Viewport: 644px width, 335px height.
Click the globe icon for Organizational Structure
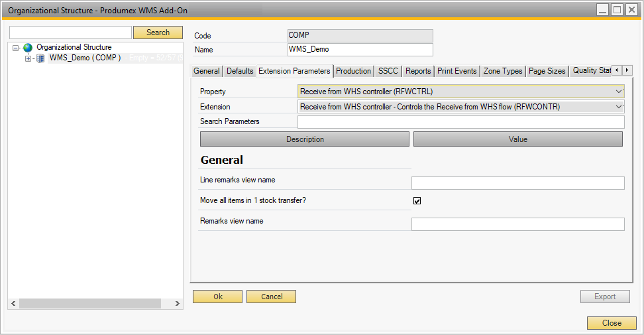pyautogui.click(x=27, y=48)
